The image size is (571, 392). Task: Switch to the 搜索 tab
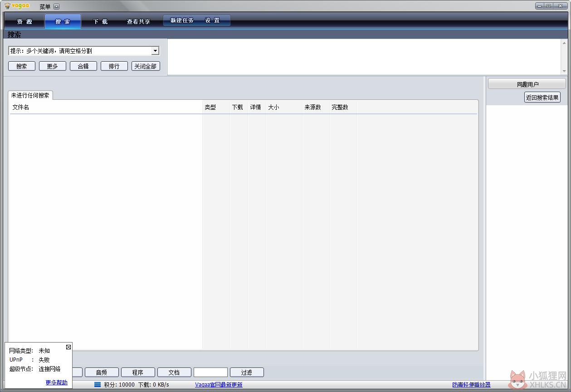[63, 21]
